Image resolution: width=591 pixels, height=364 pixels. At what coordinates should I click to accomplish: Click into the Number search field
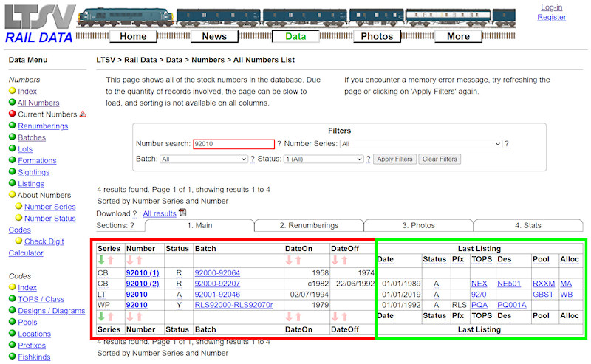click(233, 144)
